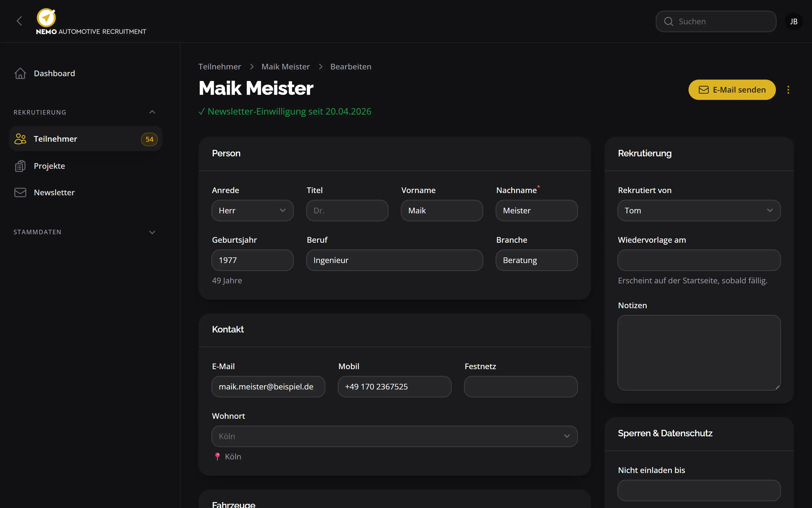Viewport: 812px width, 508px height.
Task: Click the Notizen resize handle corner
Action: [x=777, y=387]
